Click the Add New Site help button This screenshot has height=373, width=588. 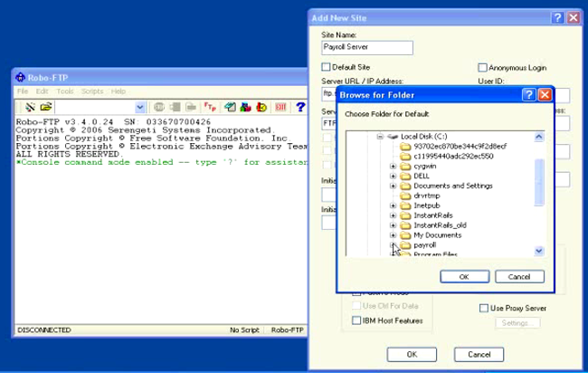coord(557,17)
